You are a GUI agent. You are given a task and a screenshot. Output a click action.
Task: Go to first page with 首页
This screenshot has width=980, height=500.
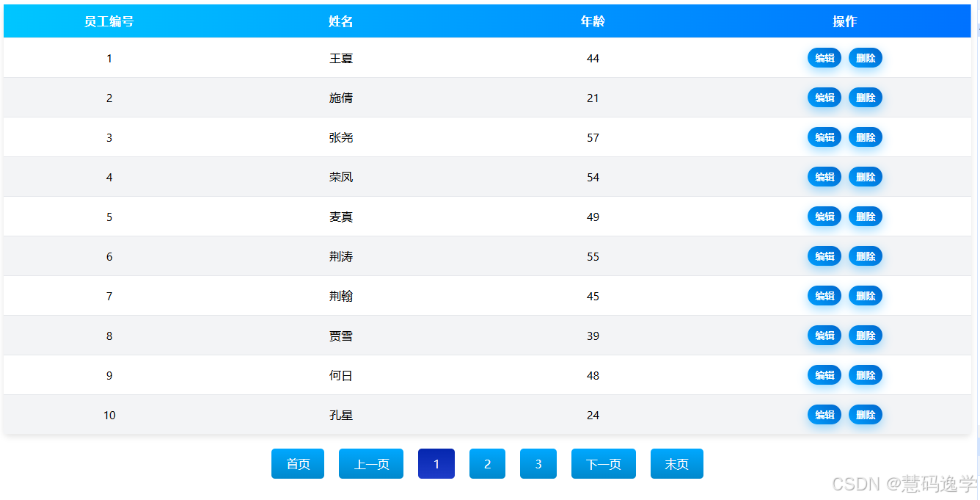[x=298, y=464]
